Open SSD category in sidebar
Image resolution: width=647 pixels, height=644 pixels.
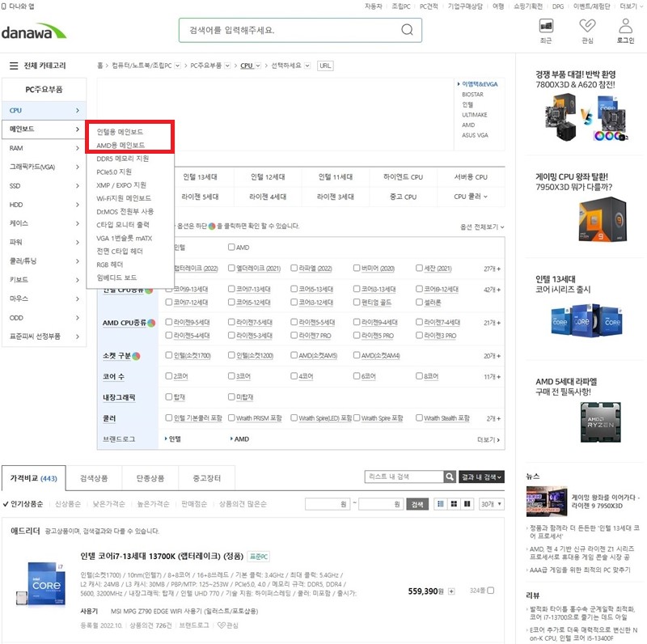click(x=44, y=186)
